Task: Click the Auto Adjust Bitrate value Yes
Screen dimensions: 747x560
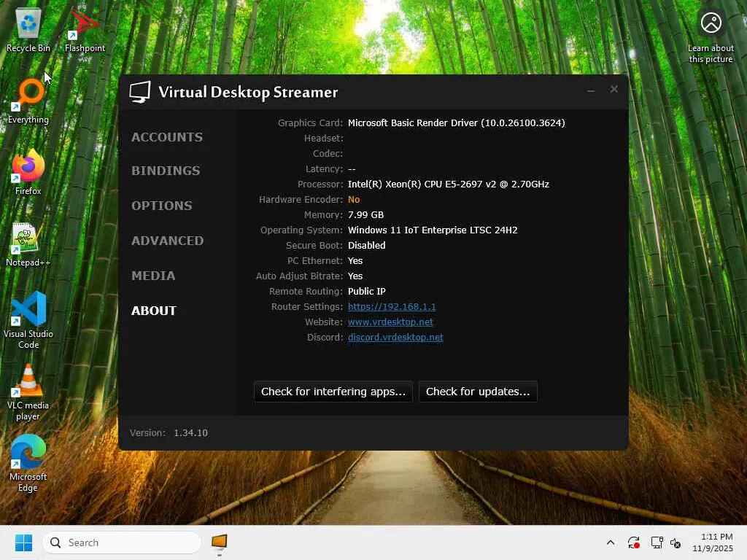Action: pyautogui.click(x=355, y=276)
